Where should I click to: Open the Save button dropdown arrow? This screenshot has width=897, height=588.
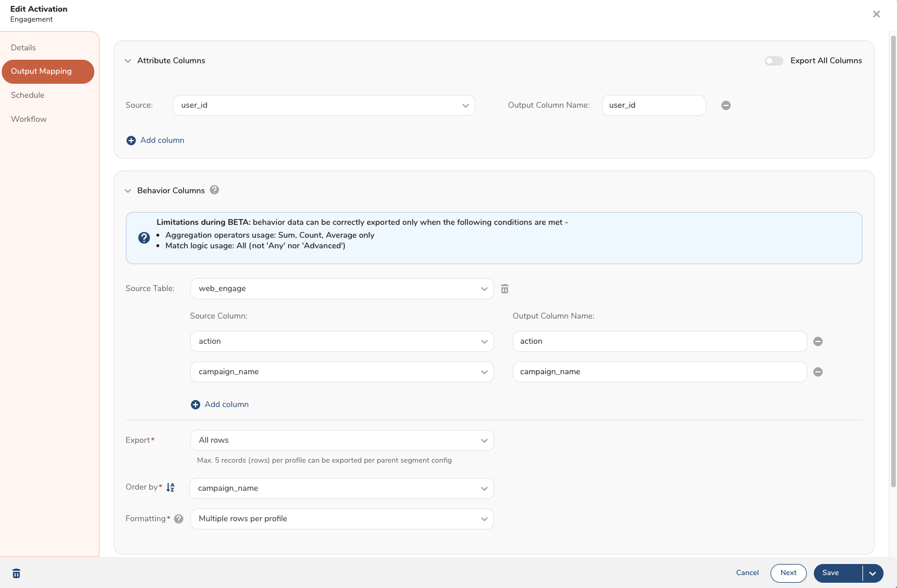872,573
